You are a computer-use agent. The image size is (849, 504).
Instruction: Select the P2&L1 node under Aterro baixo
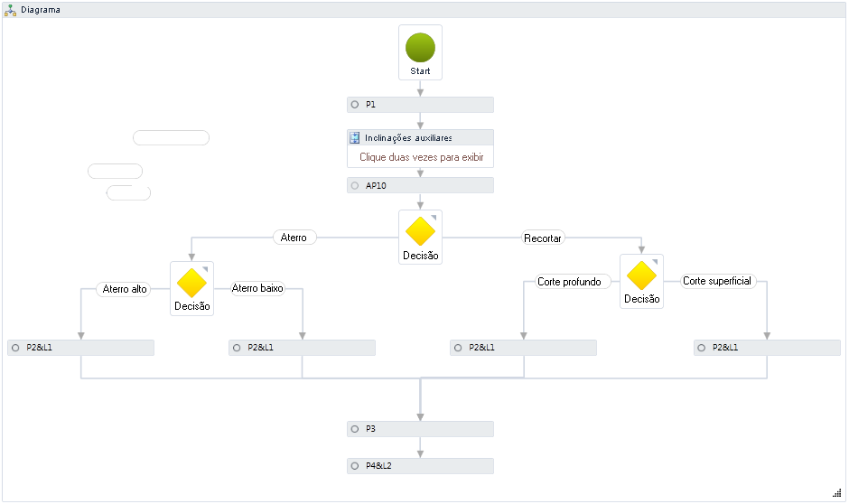click(302, 347)
